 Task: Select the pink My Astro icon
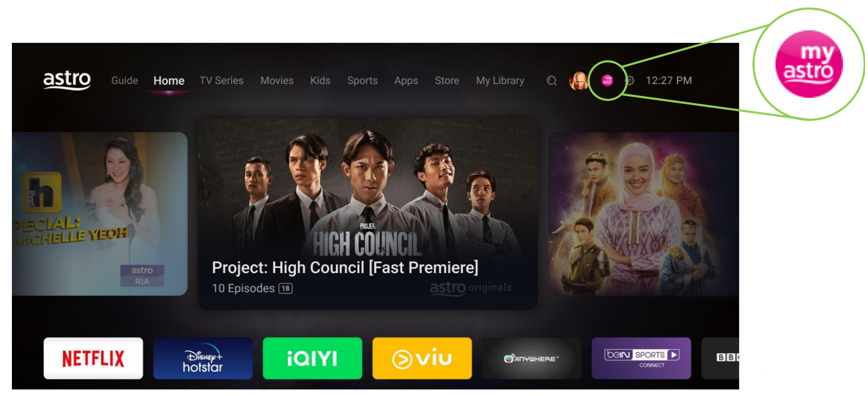click(x=607, y=81)
